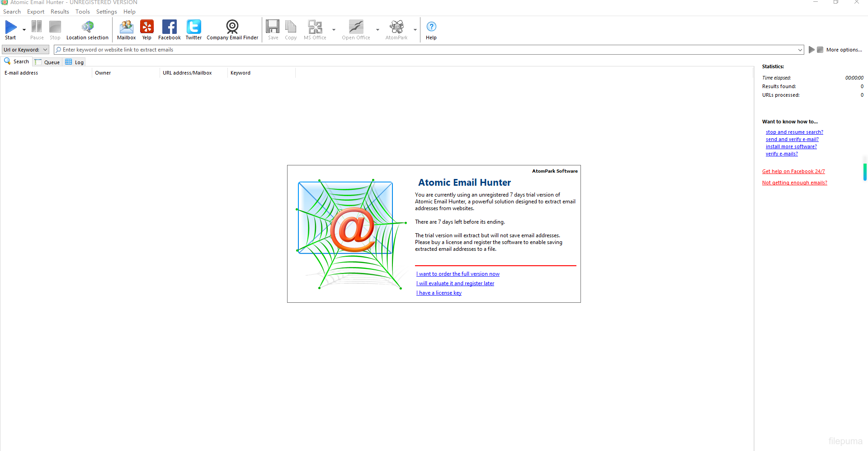The image size is (868, 451).
Task: Click the Help question mark icon
Action: 431,27
